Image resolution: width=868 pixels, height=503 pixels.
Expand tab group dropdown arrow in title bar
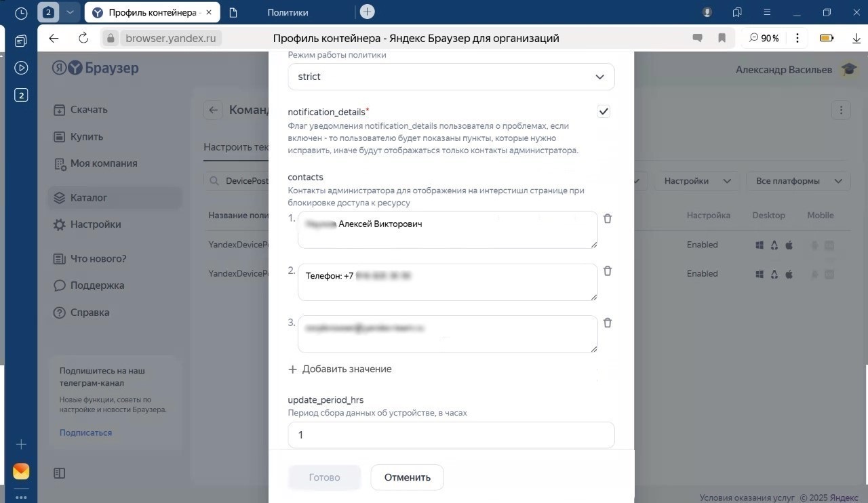tap(70, 12)
